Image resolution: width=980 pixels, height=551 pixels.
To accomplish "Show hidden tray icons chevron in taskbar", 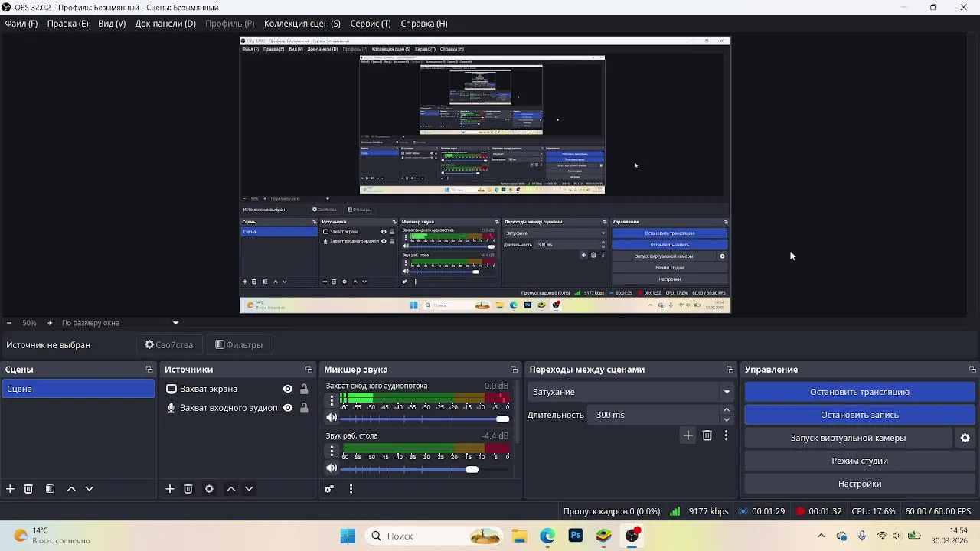I will 822,536.
